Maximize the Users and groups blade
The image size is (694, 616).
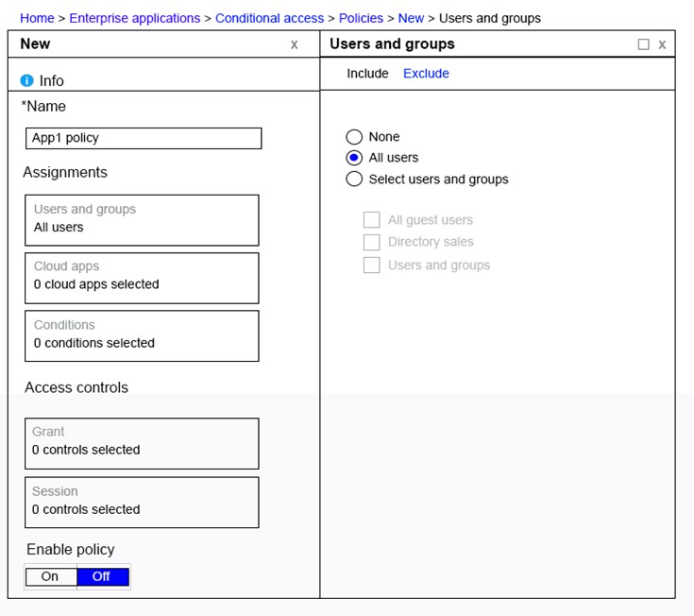tap(643, 44)
